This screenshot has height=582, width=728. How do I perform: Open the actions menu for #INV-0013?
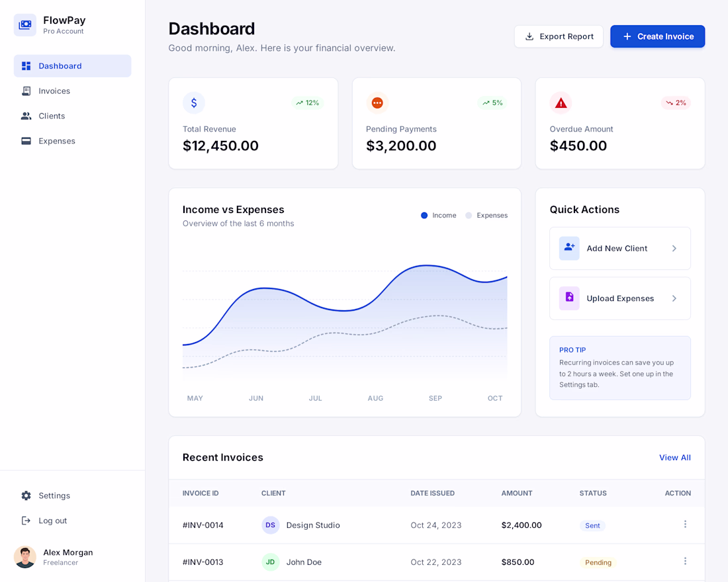[685, 561]
